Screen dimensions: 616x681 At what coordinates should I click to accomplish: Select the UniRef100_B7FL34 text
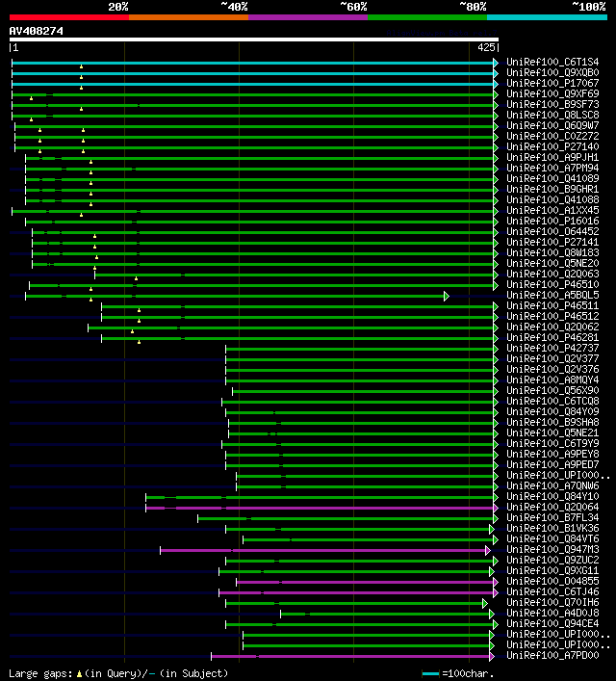(552, 517)
